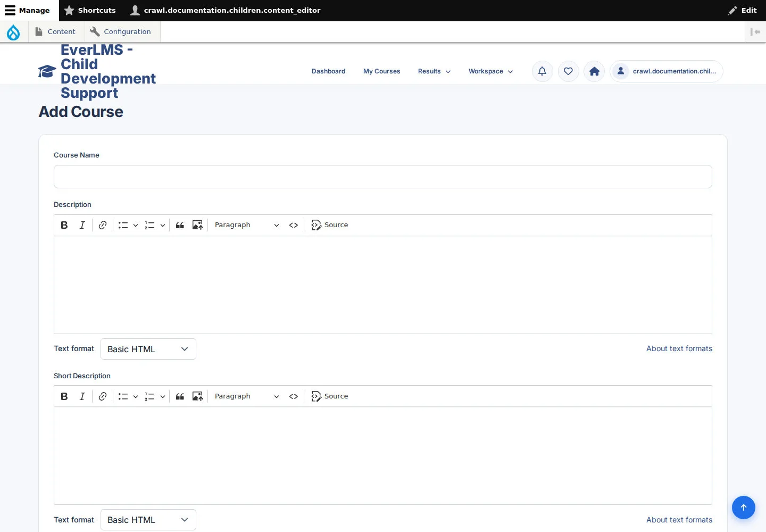Insert a code block in the Description editor

tap(294, 225)
